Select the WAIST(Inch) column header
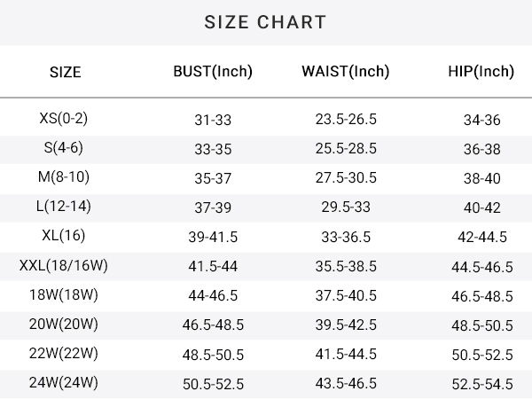 point(346,72)
